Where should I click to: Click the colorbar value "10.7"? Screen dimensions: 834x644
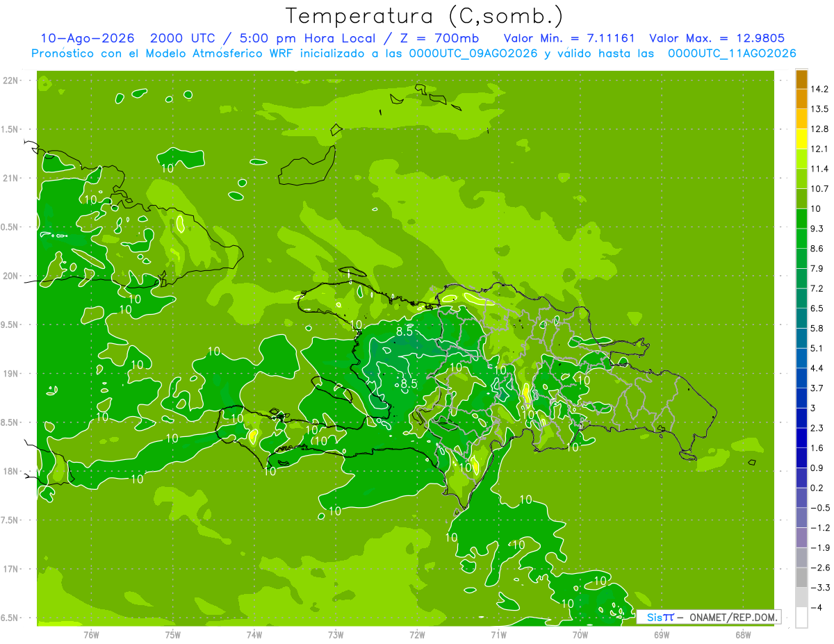pyautogui.click(x=819, y=189)
